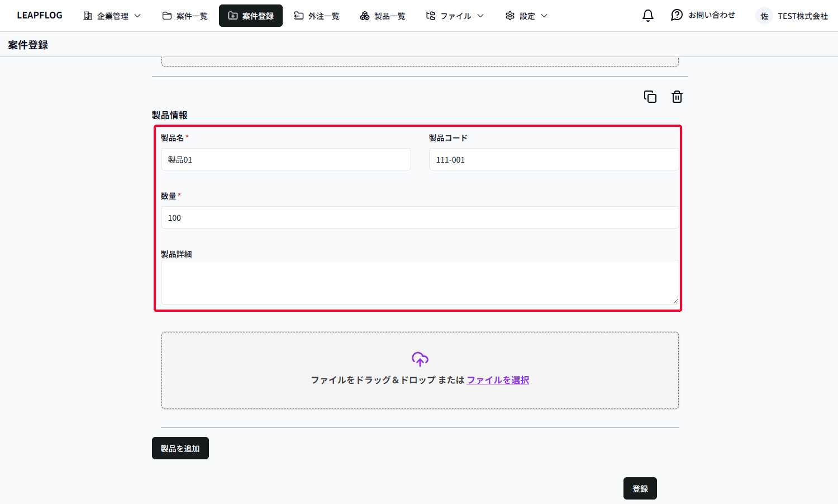The image size is (838, 504).
Task: Click the LEAPFLOG logo
Action: (x=40, y=16)
